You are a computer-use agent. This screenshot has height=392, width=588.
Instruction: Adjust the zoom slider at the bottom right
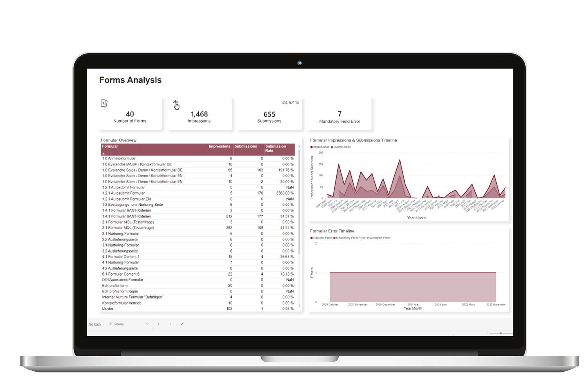[x=501, y=333]
